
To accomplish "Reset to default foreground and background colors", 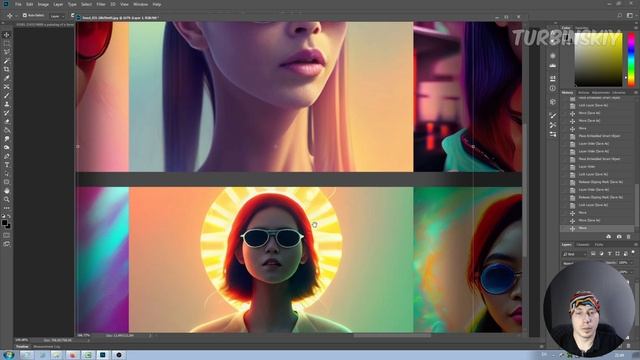I will [3, 217].
